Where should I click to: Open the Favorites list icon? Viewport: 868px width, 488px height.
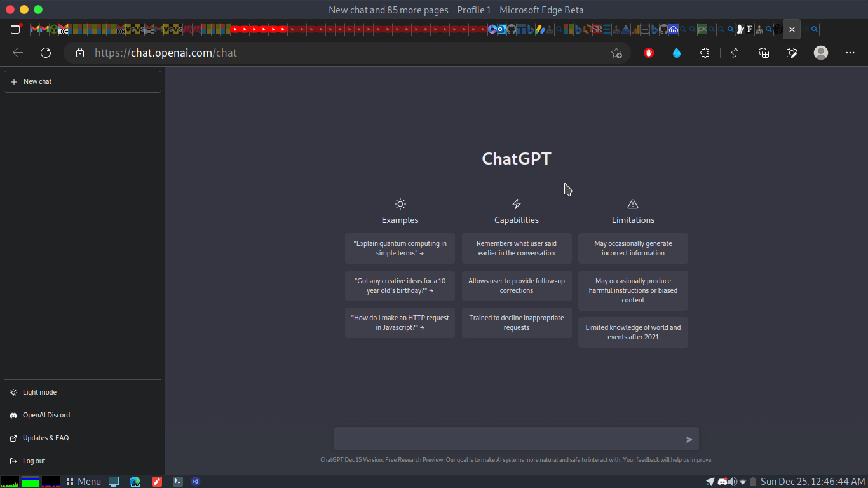pyautogui.click(x=736, y=53)
